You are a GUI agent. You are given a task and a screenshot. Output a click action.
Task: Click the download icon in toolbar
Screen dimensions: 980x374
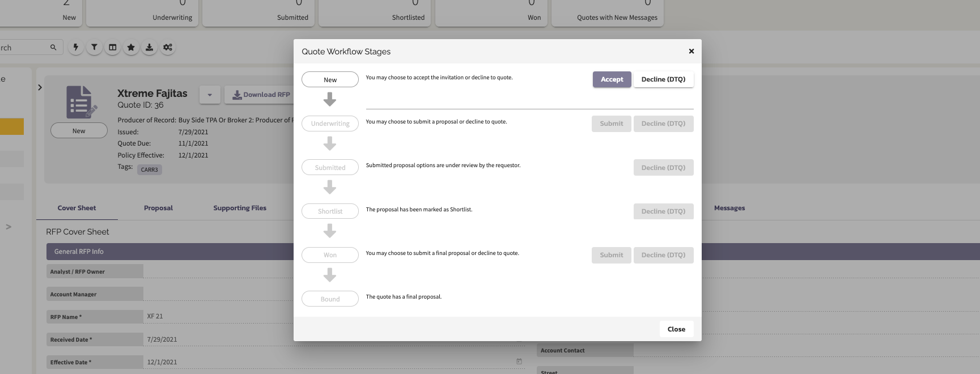[149, 48]
